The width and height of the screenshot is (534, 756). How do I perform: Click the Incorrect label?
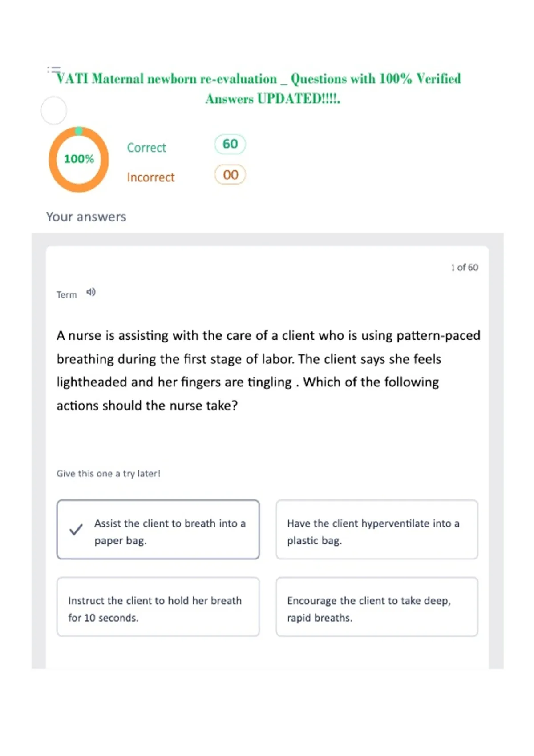point(151,177)
